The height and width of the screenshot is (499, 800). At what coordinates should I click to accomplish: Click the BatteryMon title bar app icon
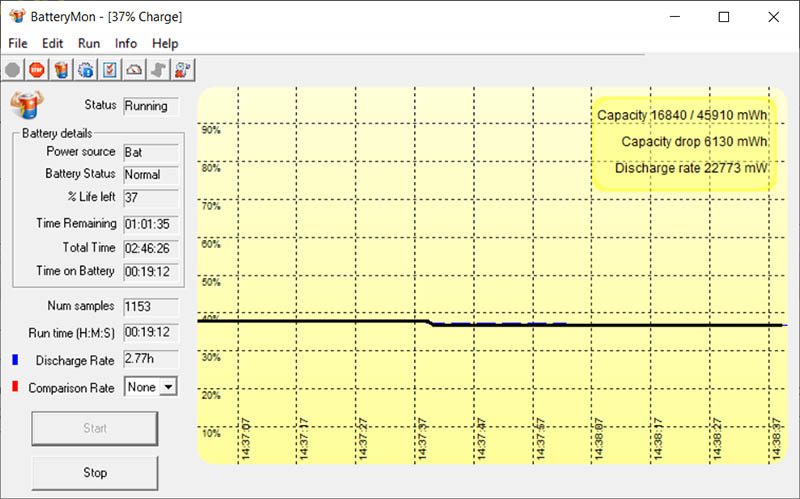17,16
